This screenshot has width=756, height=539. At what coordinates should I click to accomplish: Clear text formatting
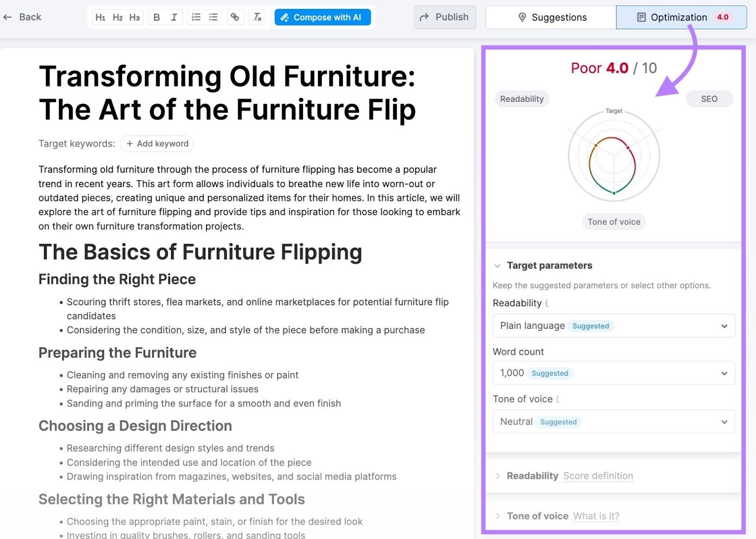click(x=258, y=17)
